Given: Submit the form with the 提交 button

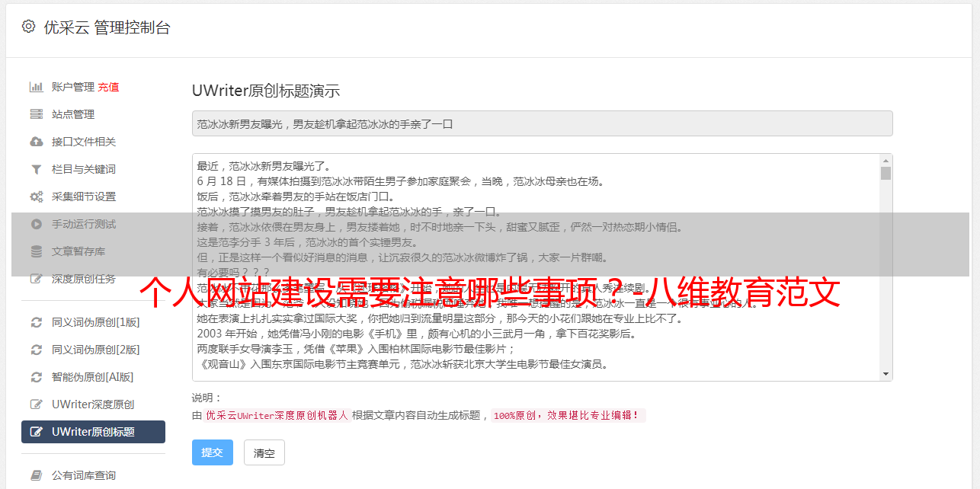Looking at the screenshot, I should click(x=213, y=452).
